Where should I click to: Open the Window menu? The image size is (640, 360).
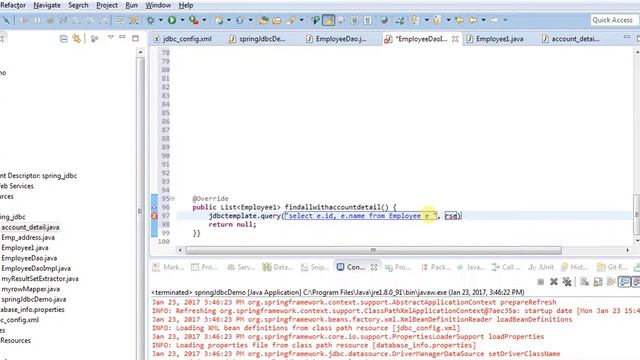coord(158,5)
